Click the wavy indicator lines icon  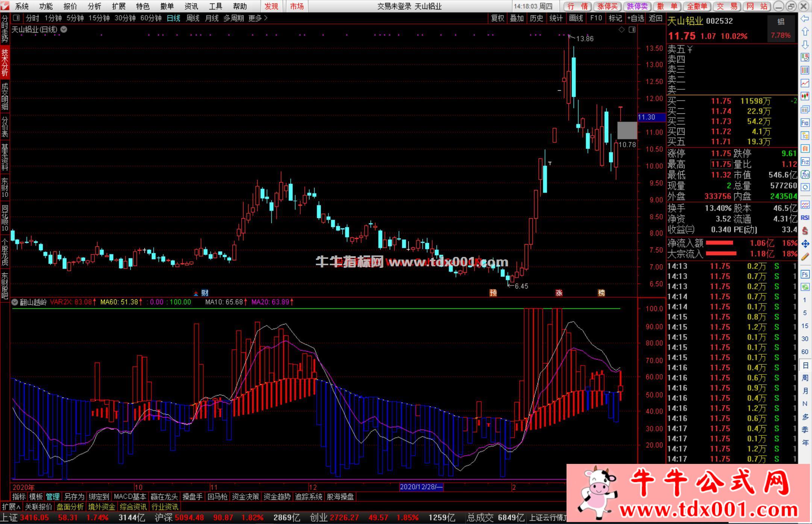click(805, 205)
